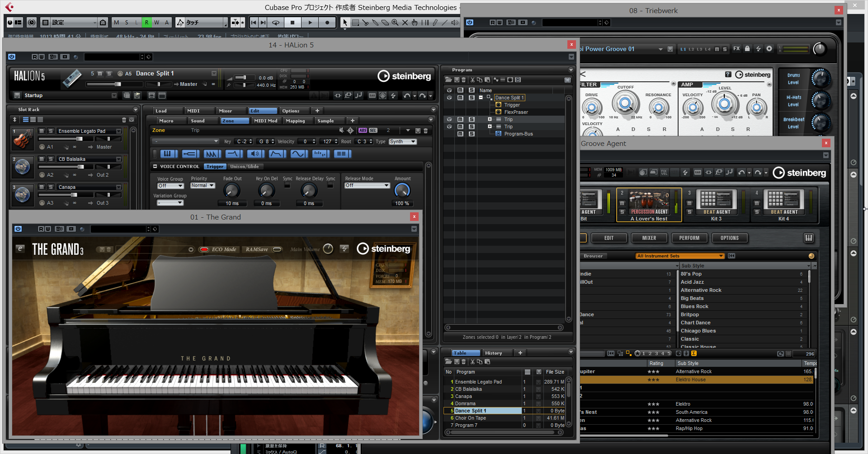The height and width of the screenshot is (454, 868).
Task: Toggle HALion 5 plugin power bypass button
Action: (12, 56)
